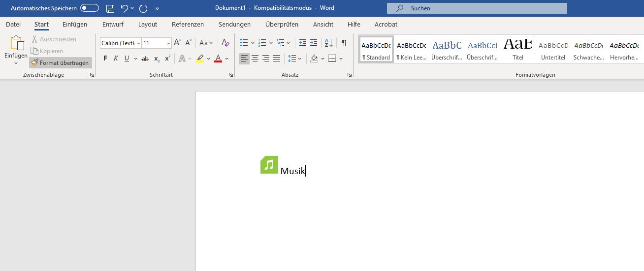Switch to the Einfügen tab
Viewport: 644px width, 271px height.
(x=75, y=24)
